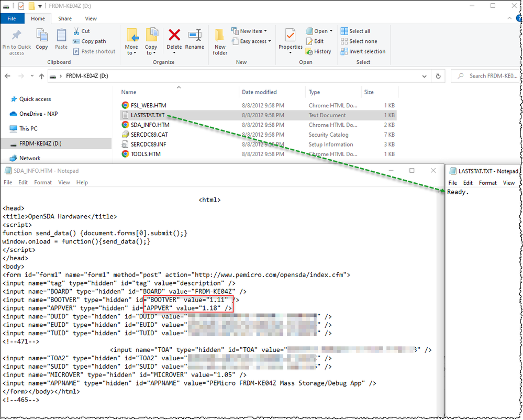Open View menu in SDA_INFO.HTM Notepad
The height and width of the screenshot is (420, 523).
tap(64, 182)
